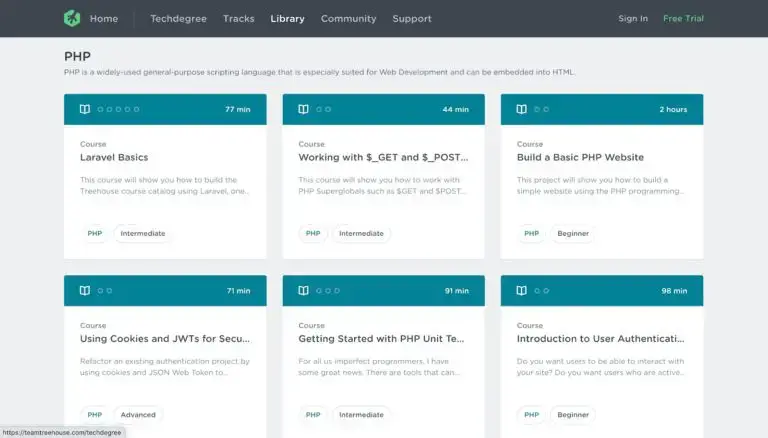Image resolution: width=768 pixels, height=438 pixels.
Task: Go to Home in the navigation bar
Action: [104, 19]
